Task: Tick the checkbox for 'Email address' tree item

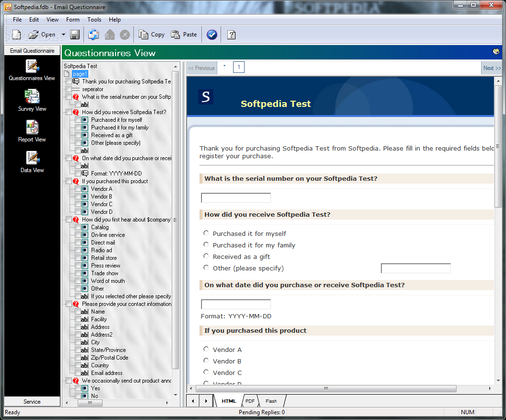Action: click(x=78, y=373)
